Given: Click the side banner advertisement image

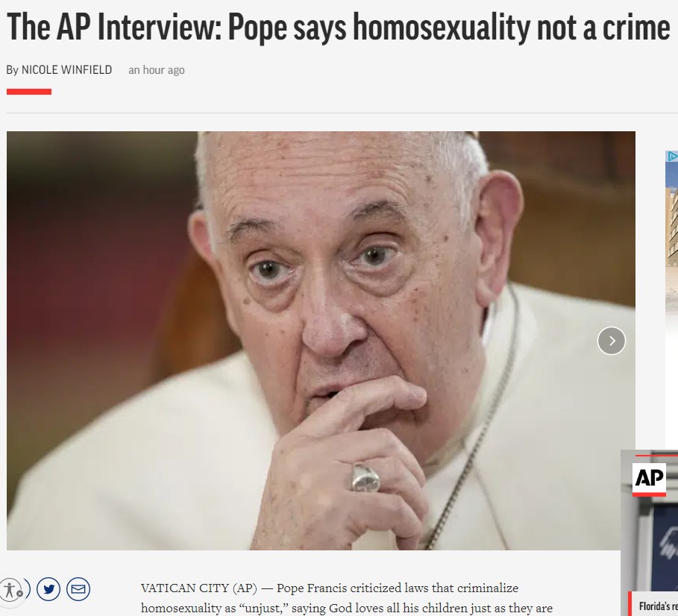Looking at the screenshot, I should 671,231.
